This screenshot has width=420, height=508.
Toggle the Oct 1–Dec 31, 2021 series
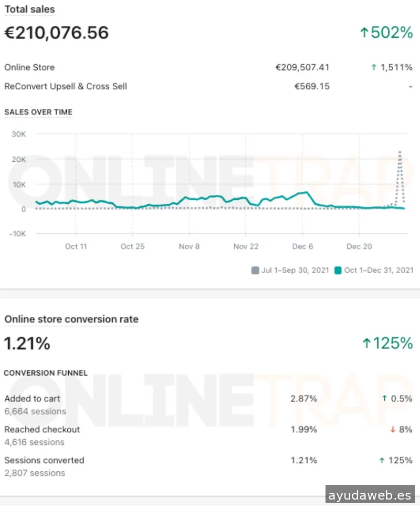[x=376, y=269]
